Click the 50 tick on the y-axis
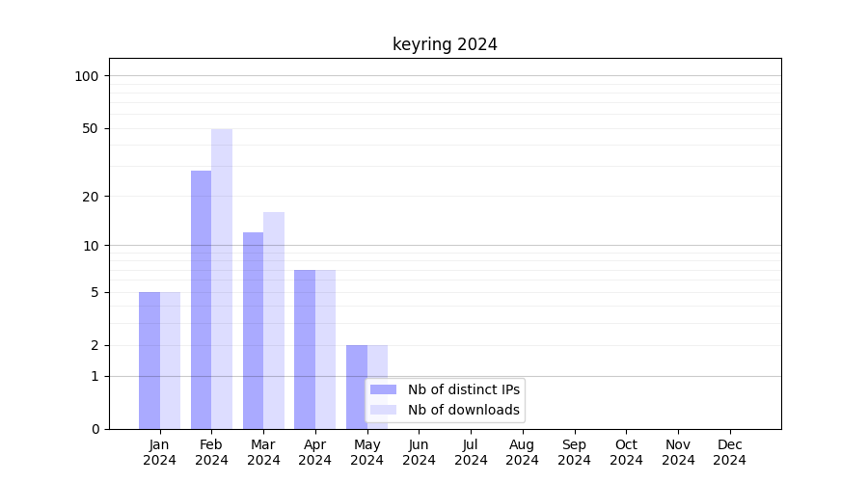Screen dimensions: 868x482 (x=90, y=128)
